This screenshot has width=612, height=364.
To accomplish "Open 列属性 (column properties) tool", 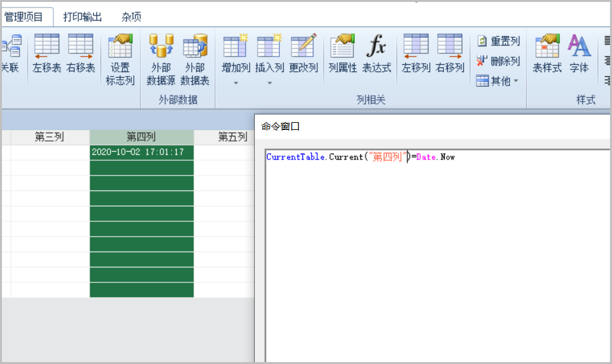I will (342, 53).
